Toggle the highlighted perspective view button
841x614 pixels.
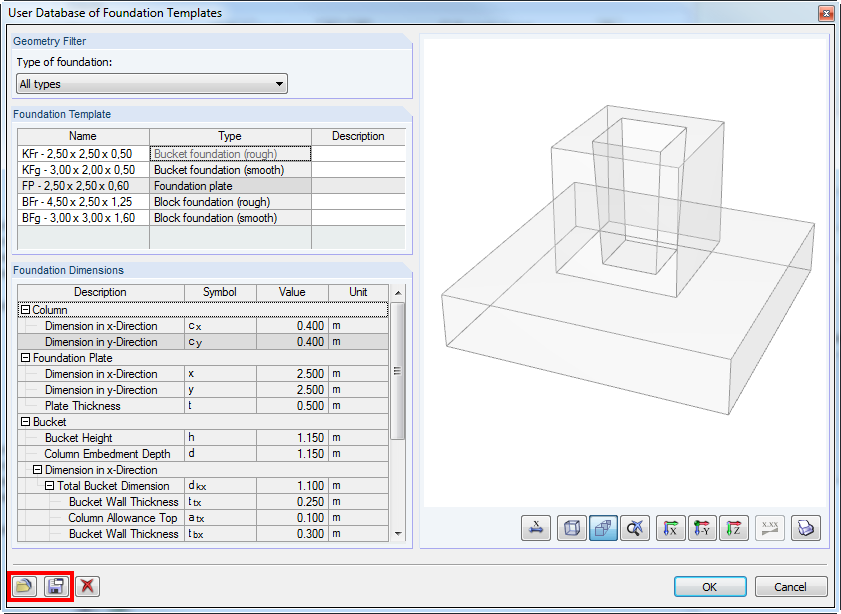[603, 528]
